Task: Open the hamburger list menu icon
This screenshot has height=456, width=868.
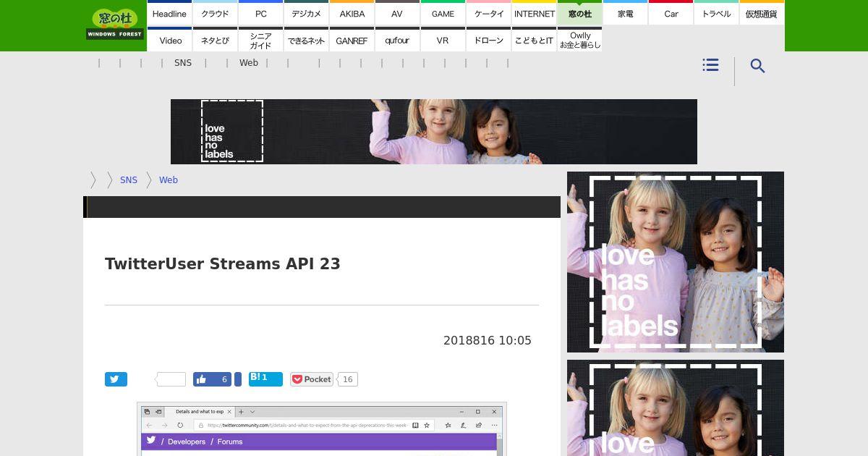Action: click(710, 65)
